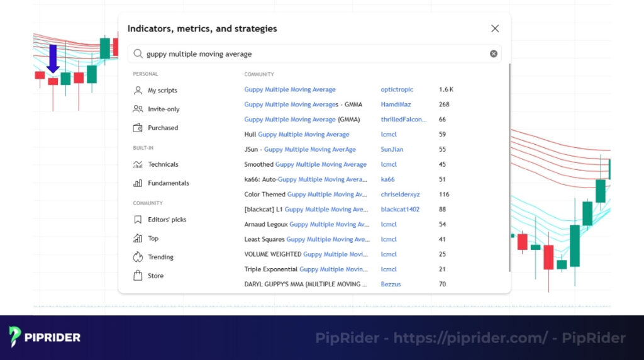
Task: Select Hull Guppy Multiple Moving Average result
Action: click(296, 134)
